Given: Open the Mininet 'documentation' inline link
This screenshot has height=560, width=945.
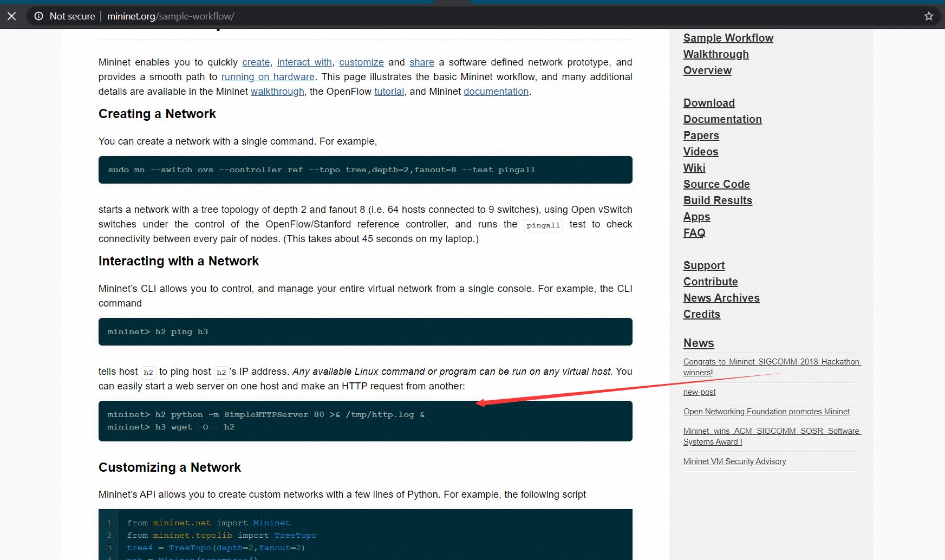Looking at the screenshot, I should pos(496,92).
